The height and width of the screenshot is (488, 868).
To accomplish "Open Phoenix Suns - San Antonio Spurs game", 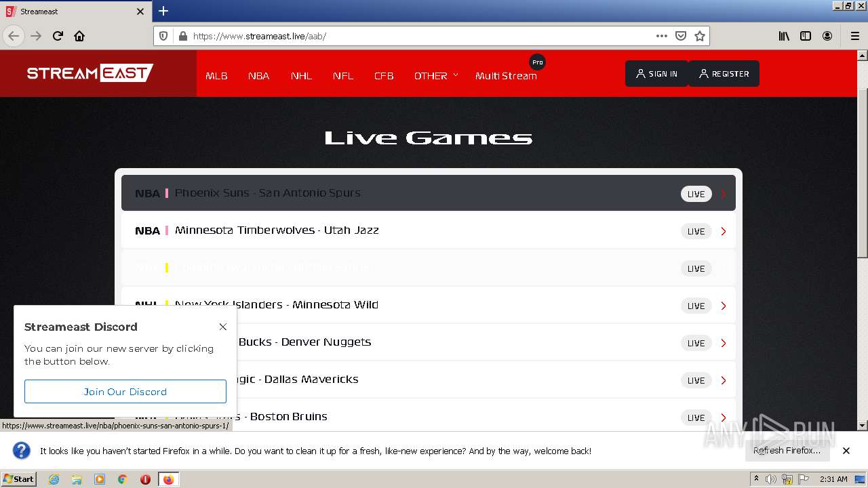I will 429,193.
